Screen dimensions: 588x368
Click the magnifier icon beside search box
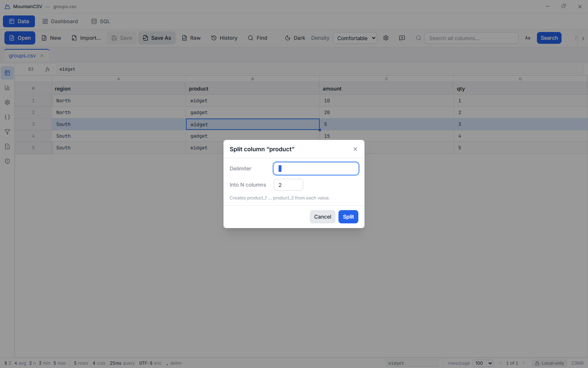pos(419,38)
